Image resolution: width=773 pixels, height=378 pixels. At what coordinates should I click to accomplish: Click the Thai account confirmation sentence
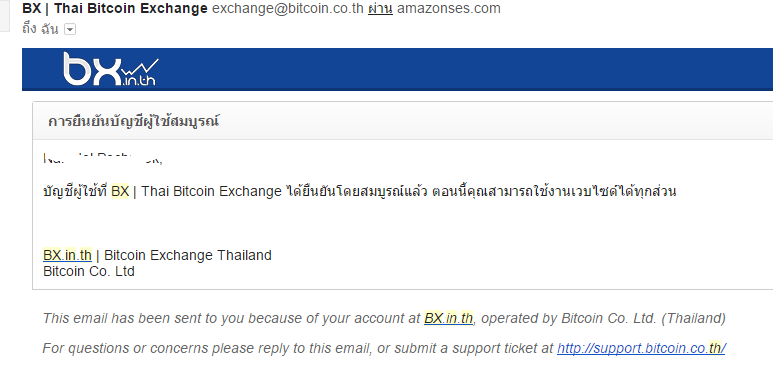pos(359,191)
